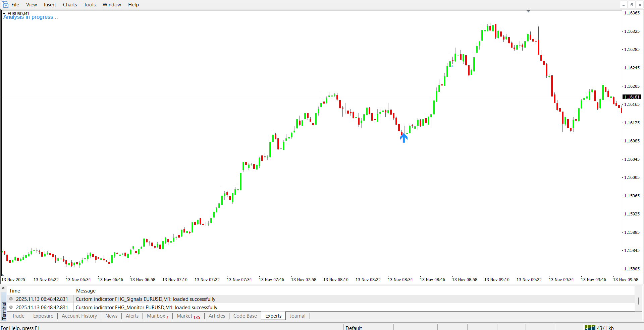The width and height of the screenshot is (644, 330).
Task: Click the Terminal log vertical scrollbar
Action: tap(638, 301)
